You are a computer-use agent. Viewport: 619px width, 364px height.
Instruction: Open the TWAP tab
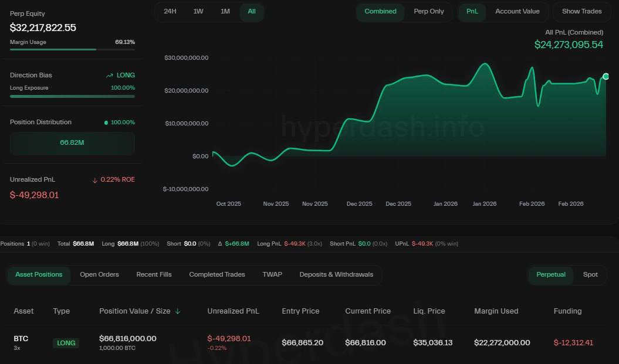click(272, 274)
